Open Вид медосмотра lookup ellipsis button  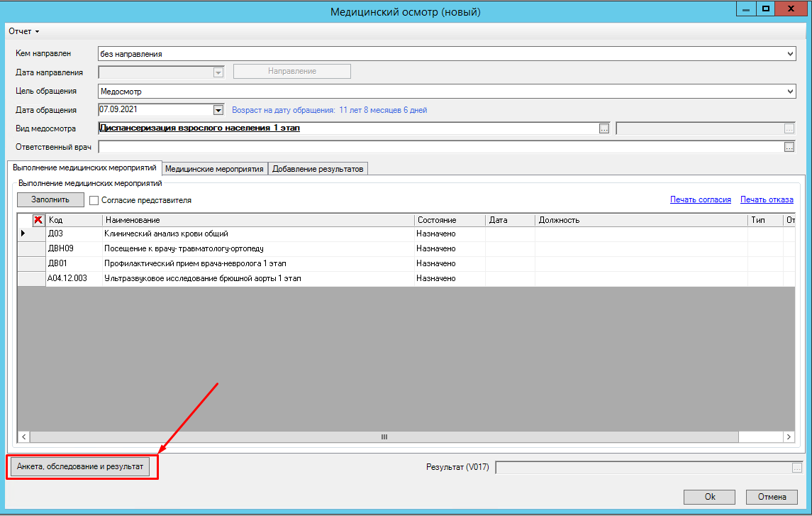click(604, 128)
